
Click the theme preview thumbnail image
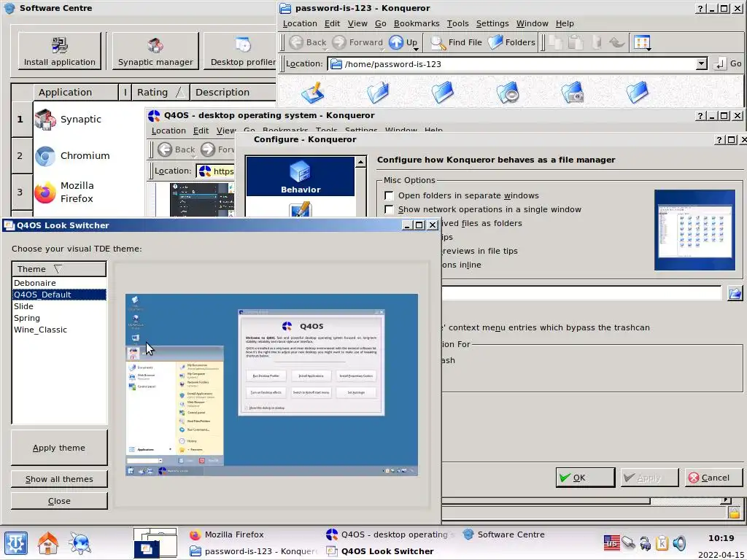pyautogui.click(x=271, y=385)
